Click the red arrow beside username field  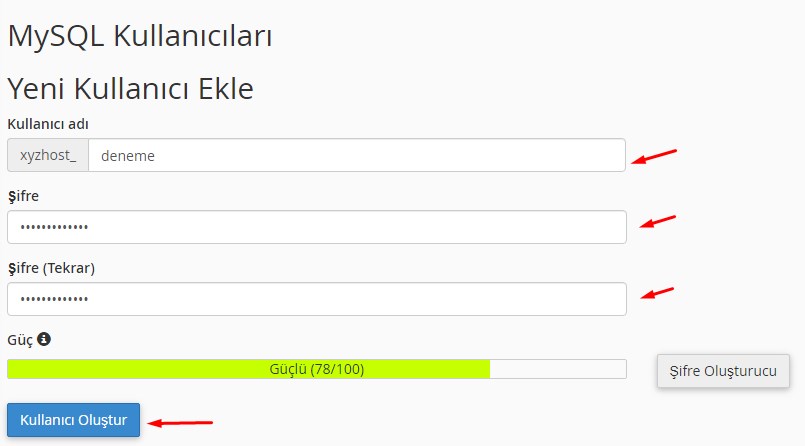(654, 157)
